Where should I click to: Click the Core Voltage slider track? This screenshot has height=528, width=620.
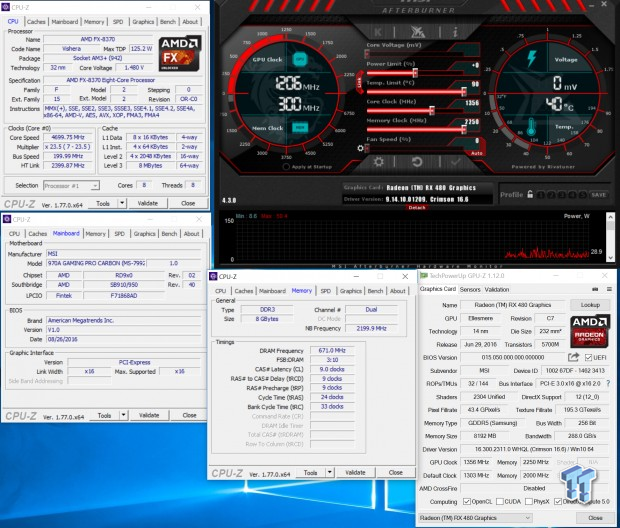click(x=415, y=54)
